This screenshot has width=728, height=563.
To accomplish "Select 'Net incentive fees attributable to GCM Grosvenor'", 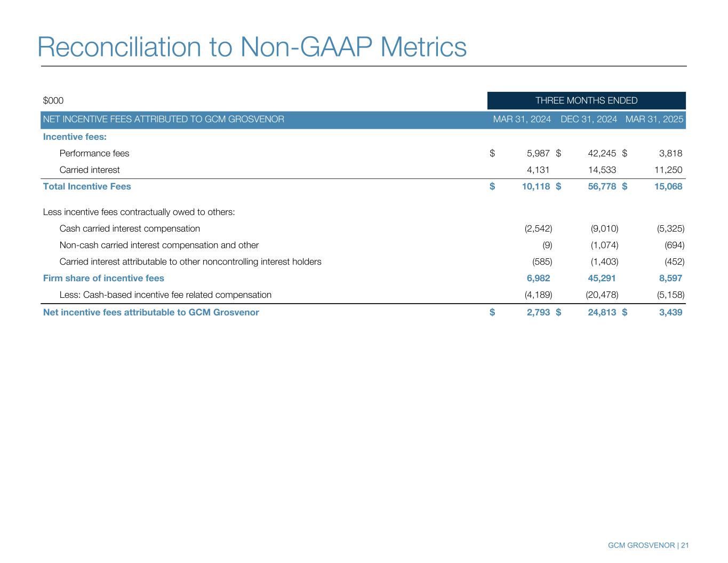I will point(151,313).
